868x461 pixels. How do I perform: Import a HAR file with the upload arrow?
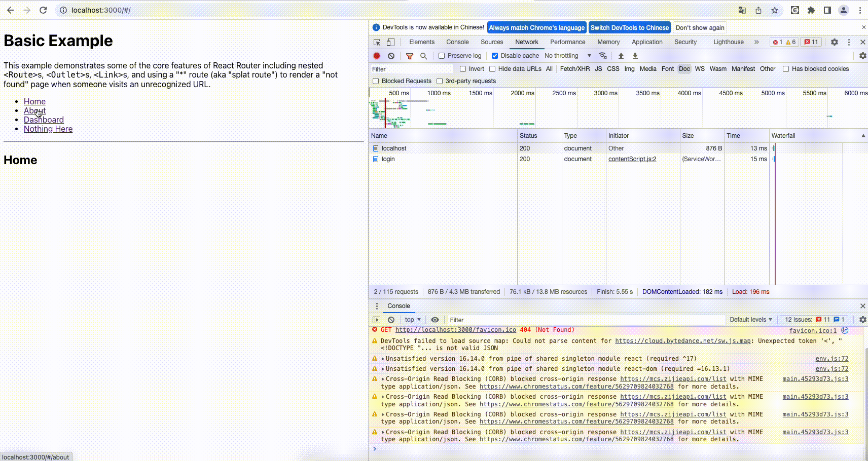(621, 56)
